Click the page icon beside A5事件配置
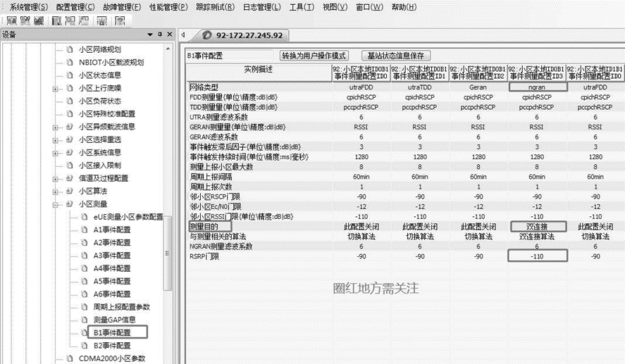This screenshot has width=625, height=364. [x=85, y=281]
